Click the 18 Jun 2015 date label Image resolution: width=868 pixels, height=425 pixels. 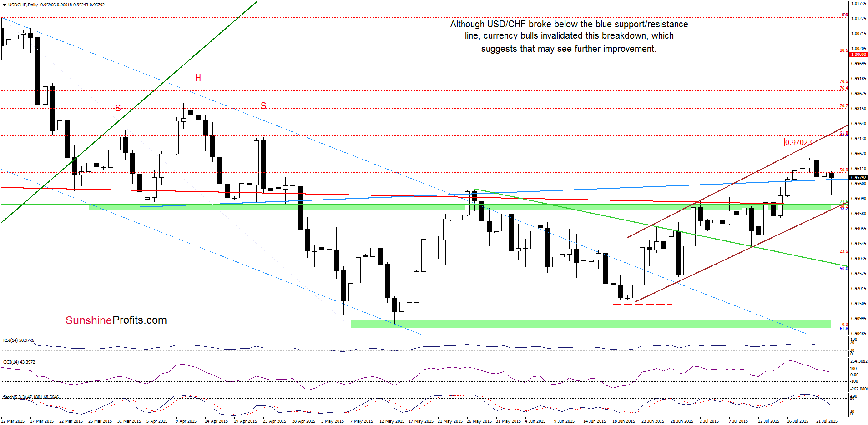[624, 421]
